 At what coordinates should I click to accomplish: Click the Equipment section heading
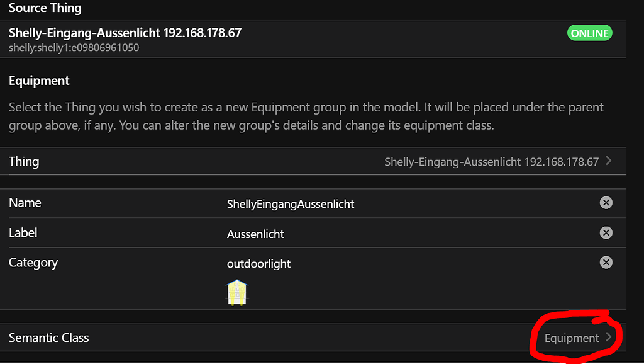[x=39, y=81]
